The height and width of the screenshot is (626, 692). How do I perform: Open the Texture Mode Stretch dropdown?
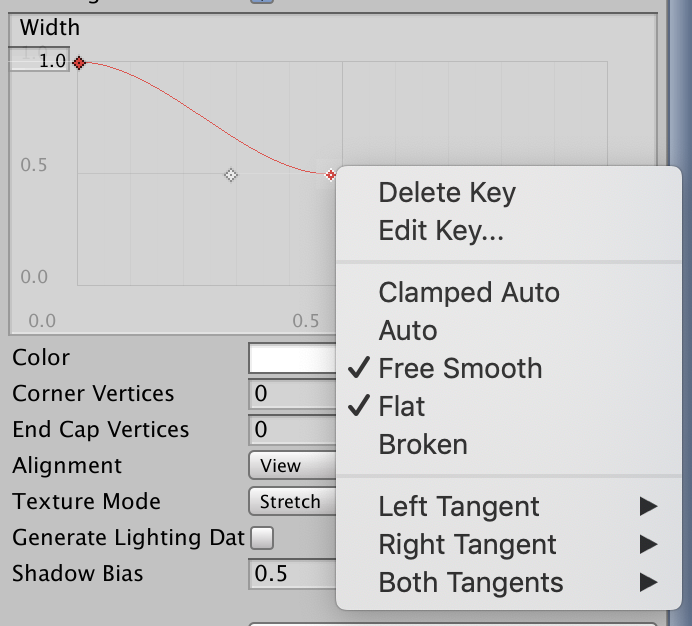(292, 502)
